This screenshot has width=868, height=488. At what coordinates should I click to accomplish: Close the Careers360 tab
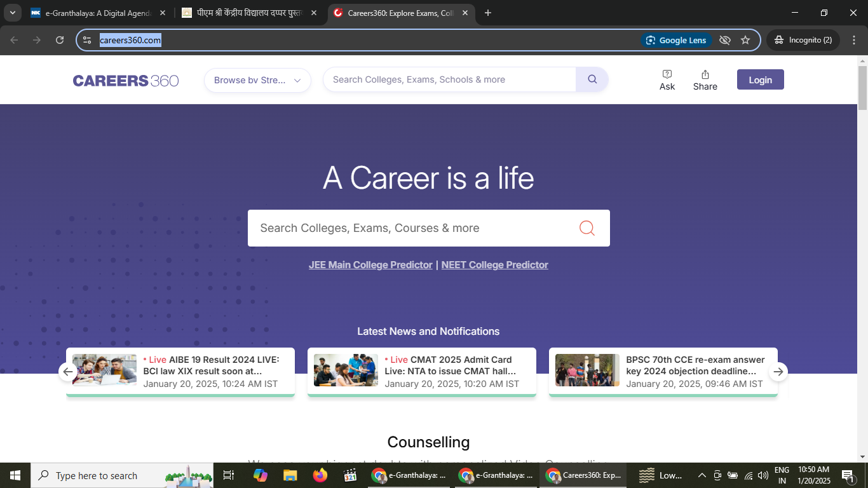click(465, 13)
